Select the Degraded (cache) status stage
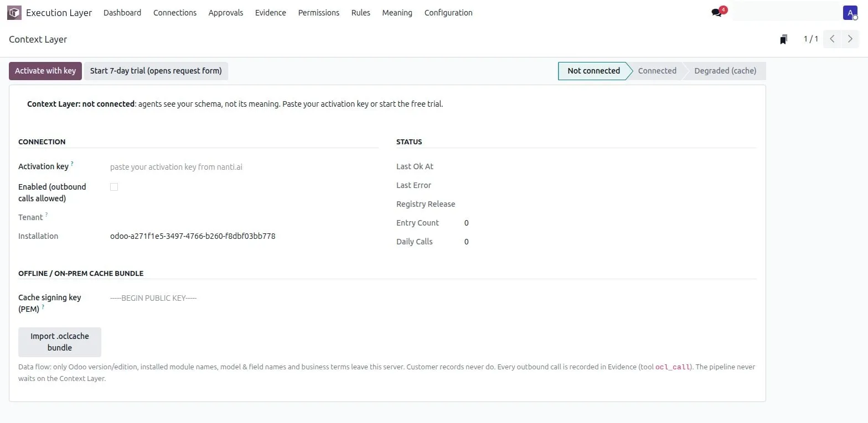This screenshot has width=868, height=423. 725,71
